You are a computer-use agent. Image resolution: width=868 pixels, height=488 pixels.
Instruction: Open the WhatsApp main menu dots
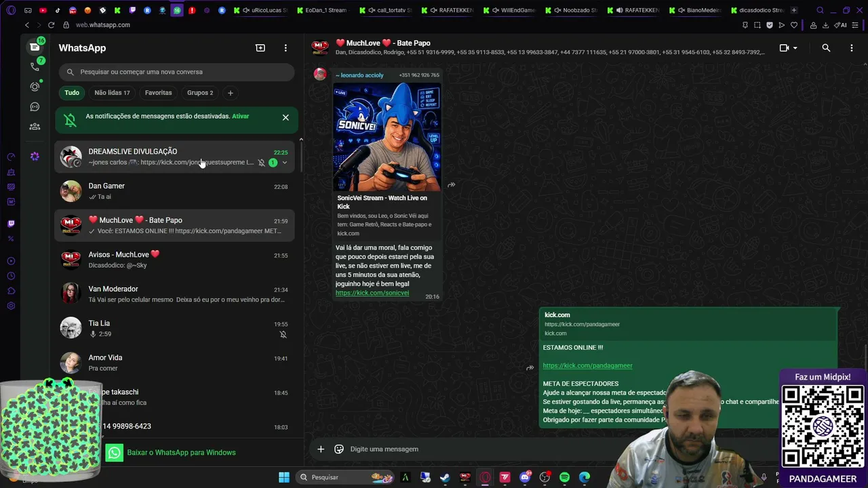click(285, 48)
